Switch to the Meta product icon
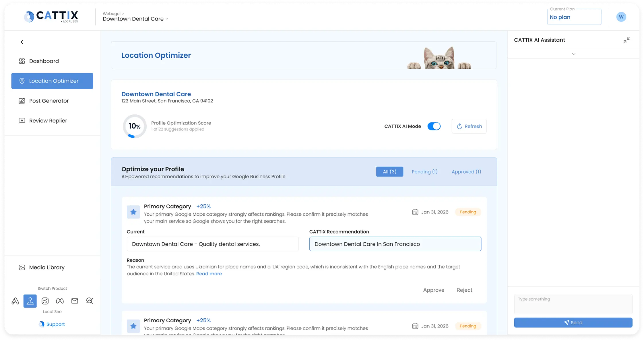644x341 pixels. tap(60, 301)
